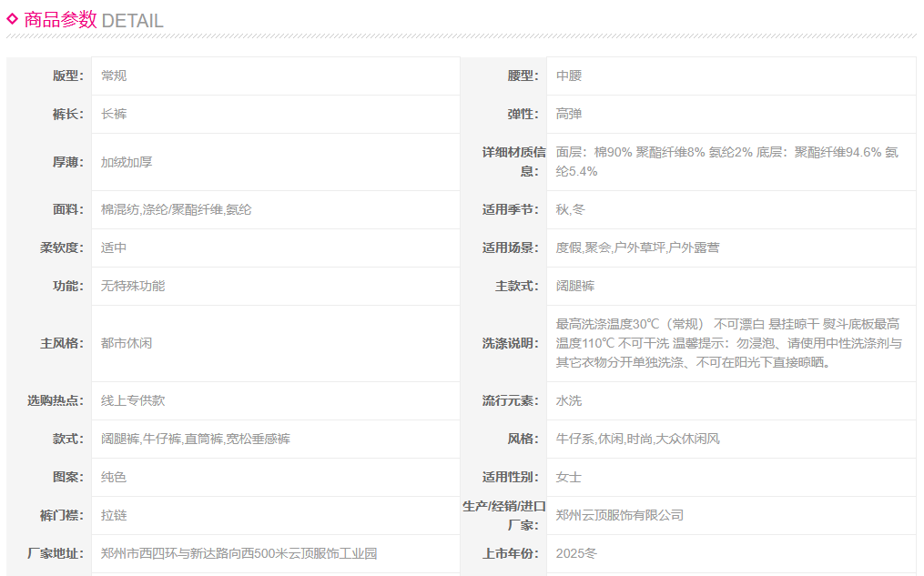Click the 流行元素 value 水洗

(x=569, y=400)
